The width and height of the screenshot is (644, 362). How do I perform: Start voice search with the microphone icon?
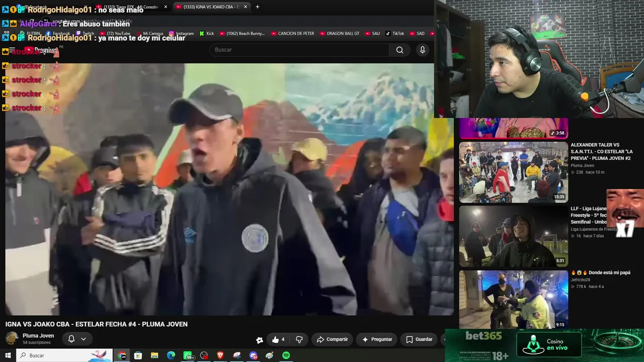click(x=423, y=50)
